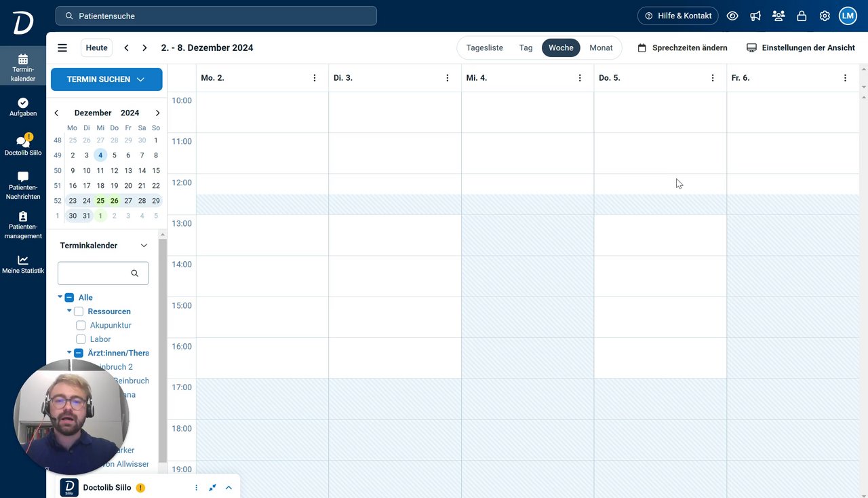Screen dimensions: 868x498
Task: Click the Heute button
Action: pyautogui.click(x=97, y=47)
